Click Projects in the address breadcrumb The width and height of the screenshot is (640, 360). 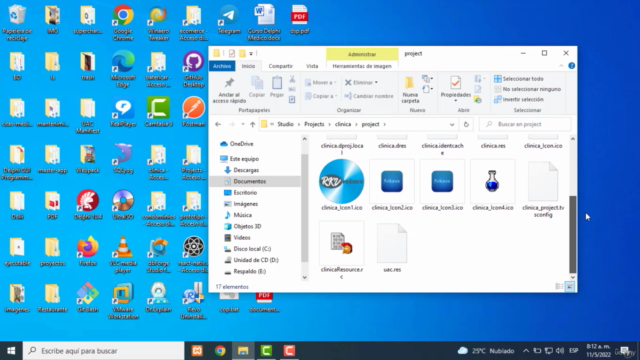point(314,124)
